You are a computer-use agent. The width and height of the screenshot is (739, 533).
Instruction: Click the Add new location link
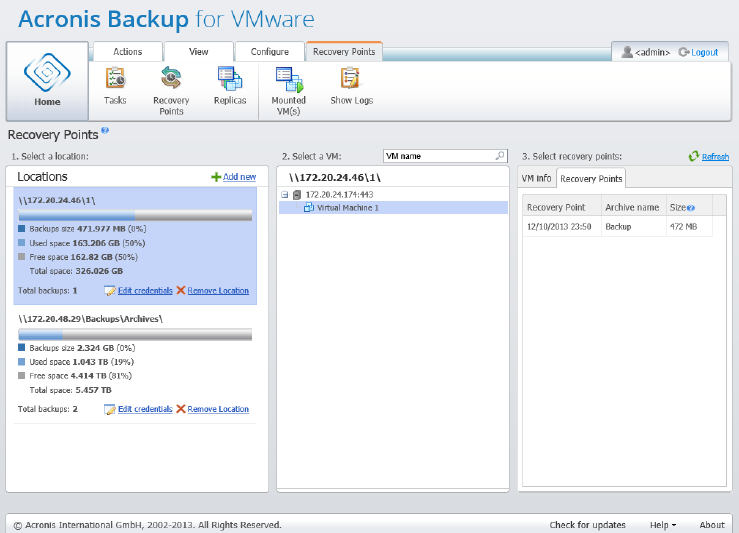tap(239, 177)
